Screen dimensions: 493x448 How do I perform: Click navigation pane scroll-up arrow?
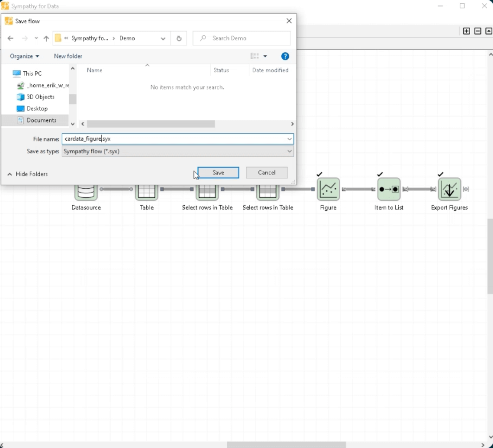pos(73,68)
